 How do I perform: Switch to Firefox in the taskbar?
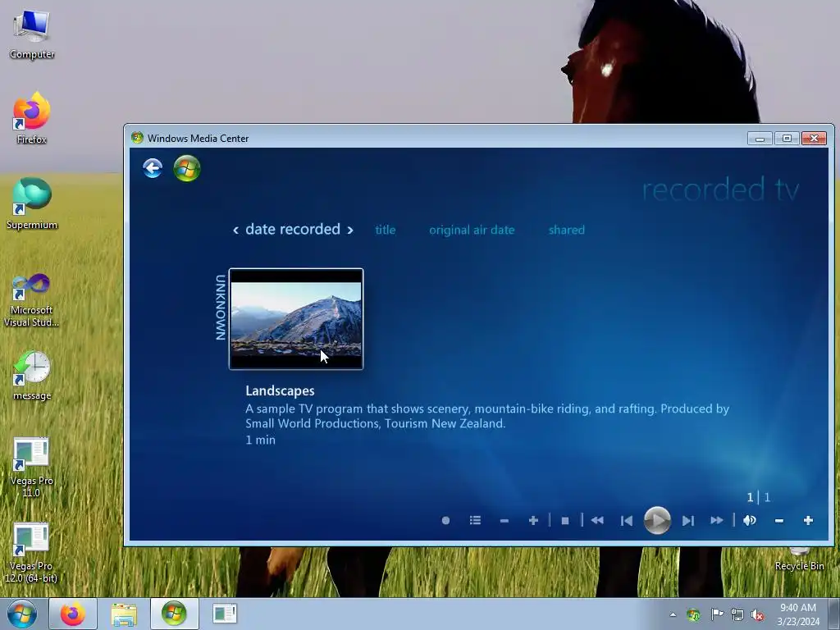pos(73,614)
